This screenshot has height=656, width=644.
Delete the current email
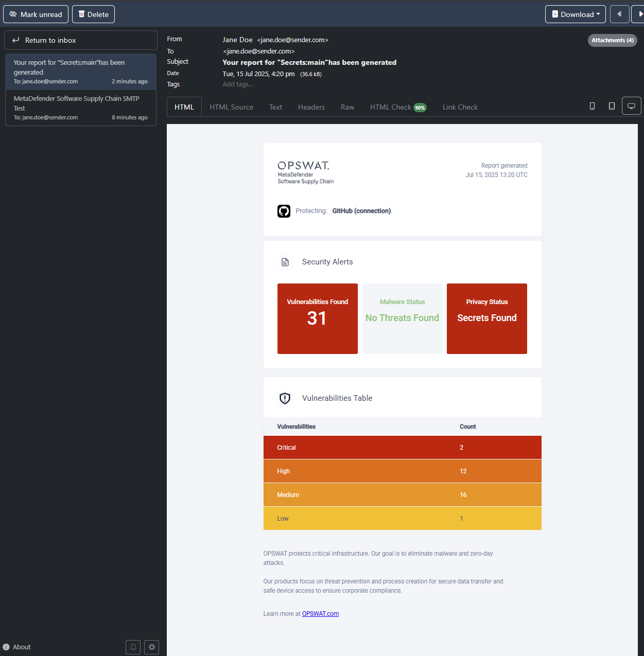click(x=93, y=14)
